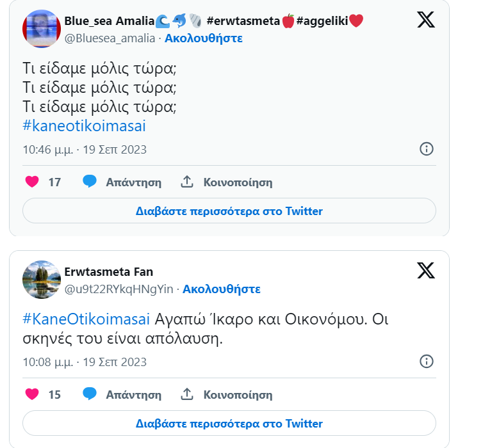Click reply bubble icon on first tweet
483x448 pixels.
[90, 182]
